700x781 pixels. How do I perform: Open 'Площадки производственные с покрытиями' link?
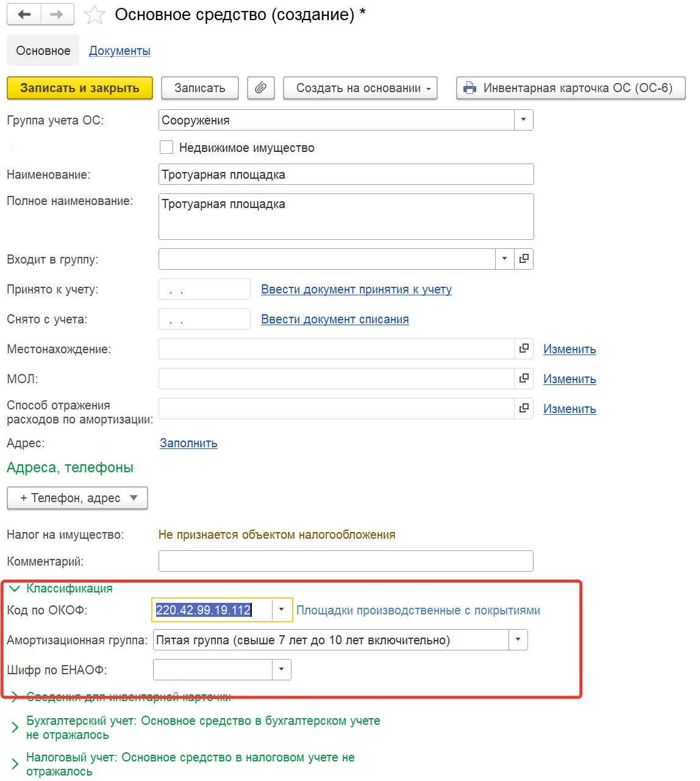pyautogui.click(x=418, y=610)
